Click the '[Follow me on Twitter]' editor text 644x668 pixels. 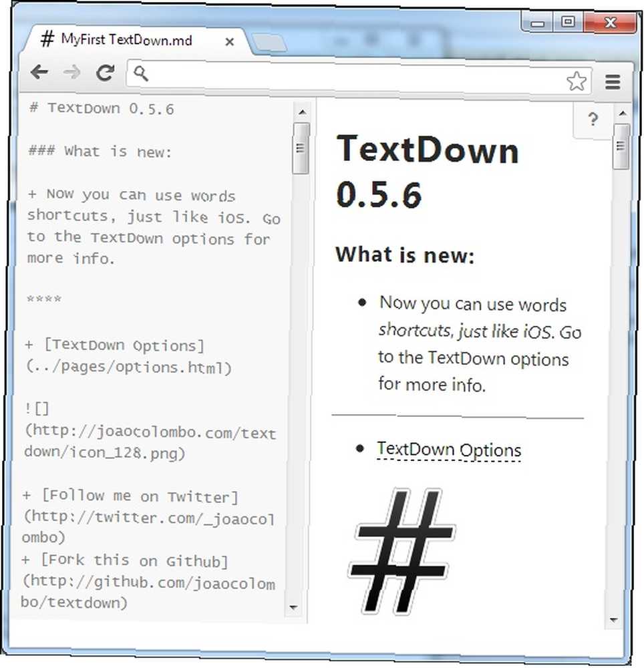(x=140, y=496)
